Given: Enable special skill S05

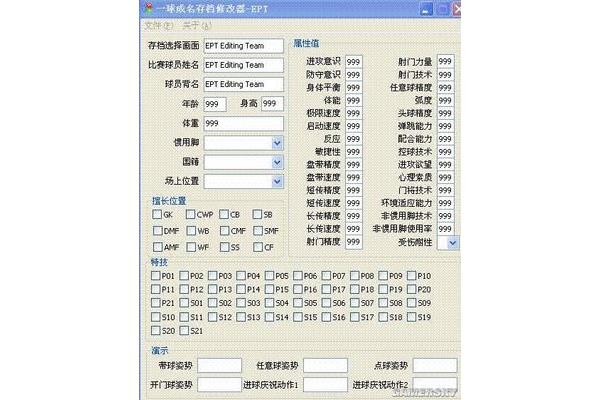Looking at the screenshot, I should pyautogui.click(x=298, y=303).
